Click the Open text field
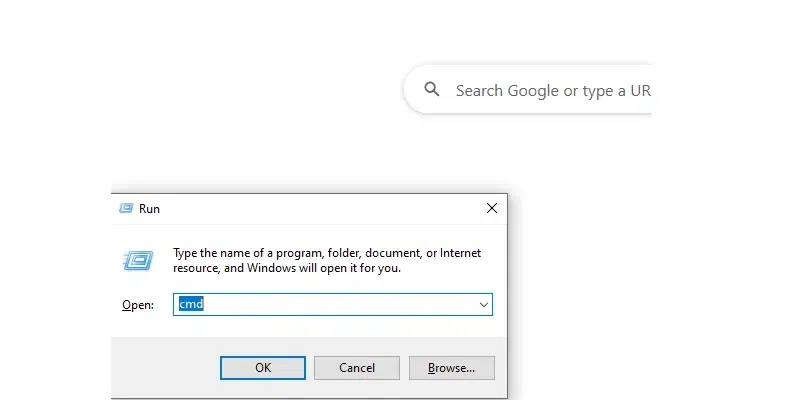Image resolution: width=800 pixels, height=400 pixels. tap(333, 305)
